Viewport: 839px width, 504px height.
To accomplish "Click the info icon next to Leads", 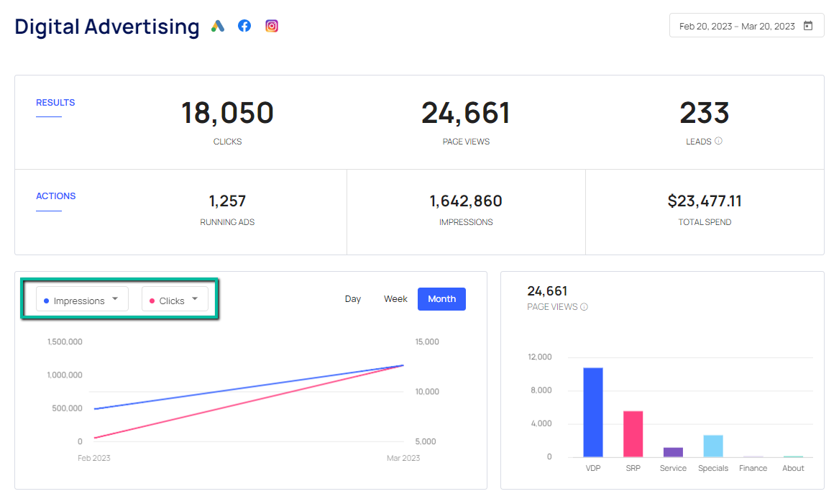I will [x=718, y=141].
